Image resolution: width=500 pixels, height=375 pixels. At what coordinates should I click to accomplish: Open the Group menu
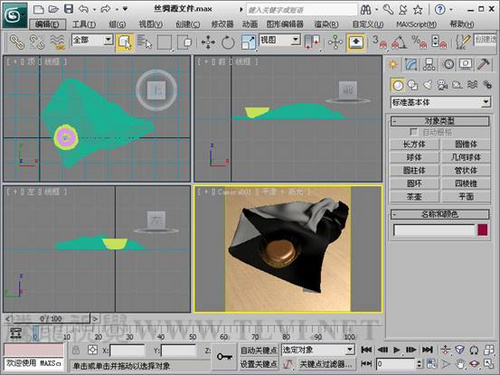click(117, 24)
